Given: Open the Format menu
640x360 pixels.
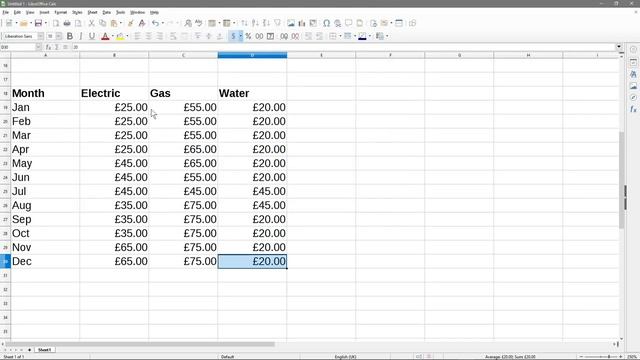Looking at the screenshot, I should coord(60,13).
